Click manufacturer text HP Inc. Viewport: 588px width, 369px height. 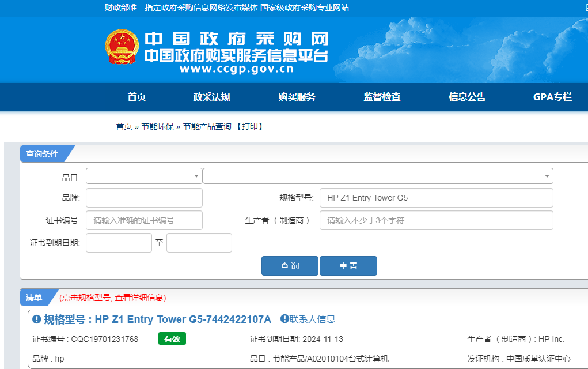551,340
